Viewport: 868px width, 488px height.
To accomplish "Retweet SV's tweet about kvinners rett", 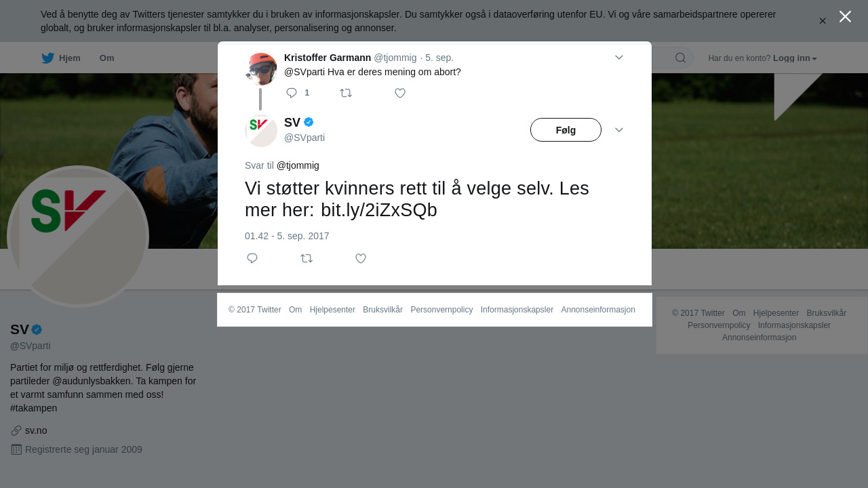I will (x=307, y=258).
